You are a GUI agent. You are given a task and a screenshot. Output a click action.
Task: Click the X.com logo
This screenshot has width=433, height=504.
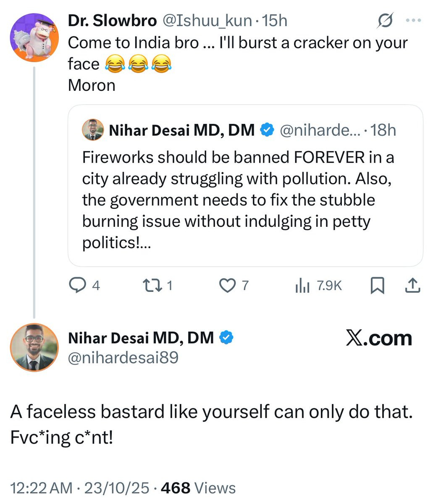(379, 338)
